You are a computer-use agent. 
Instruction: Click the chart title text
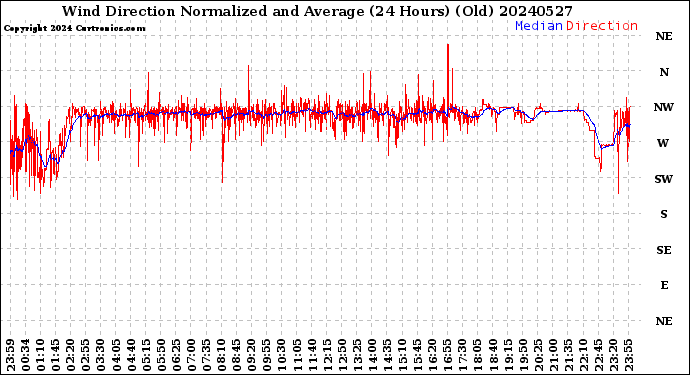tap(317, 11)
